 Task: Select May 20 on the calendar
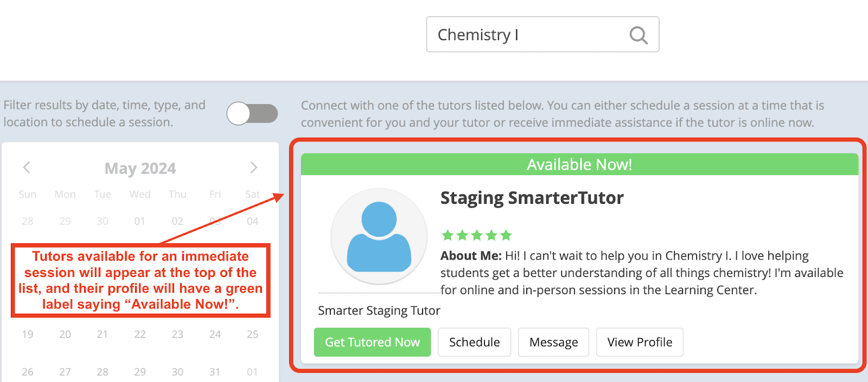(65, 334)
